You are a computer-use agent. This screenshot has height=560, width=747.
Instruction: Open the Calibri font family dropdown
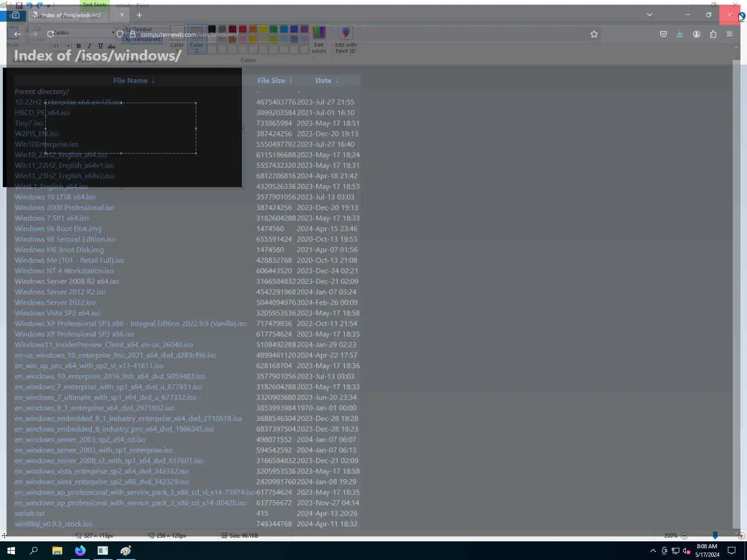(x=113, y=33)
